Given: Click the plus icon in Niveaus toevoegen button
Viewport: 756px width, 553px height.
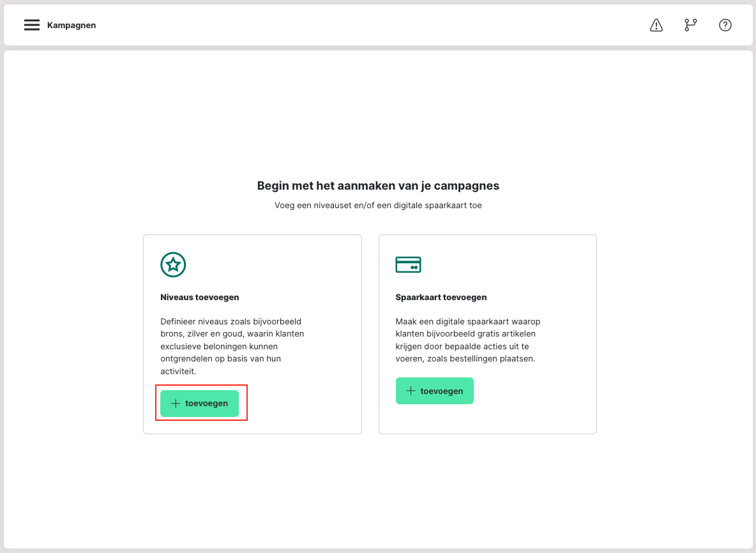Looking at the screenshot, I should [176, 404].
